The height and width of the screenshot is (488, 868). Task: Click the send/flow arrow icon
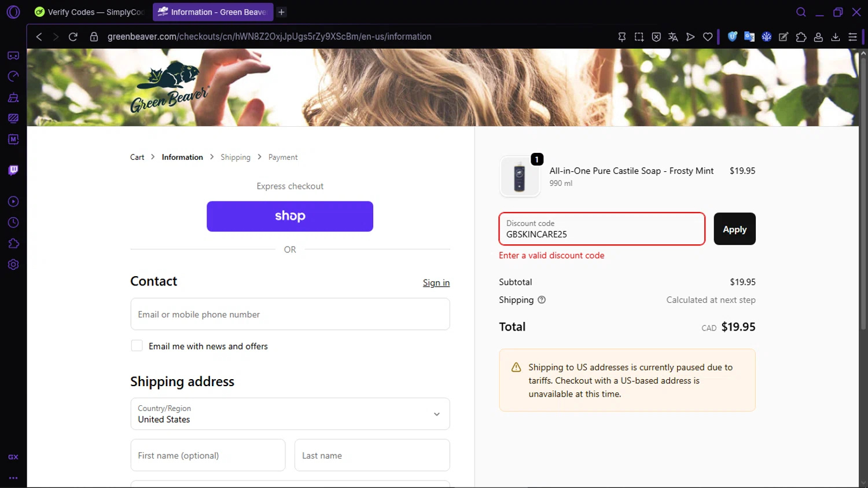[x=690, y=36]
